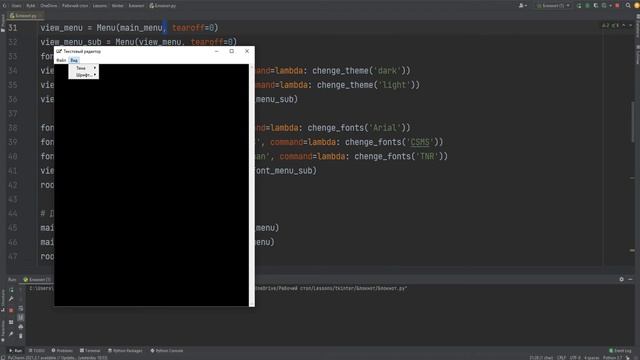
Task: Open the Favorites tool window sidebar
Action: click(x=3, y=331)
